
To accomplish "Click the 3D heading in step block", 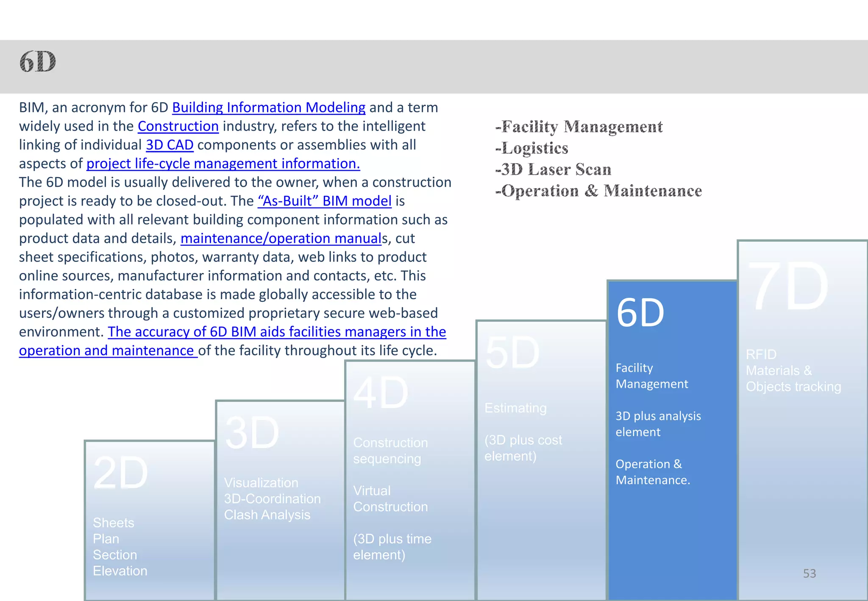I will pyautogui.click(x=252, y=433).
